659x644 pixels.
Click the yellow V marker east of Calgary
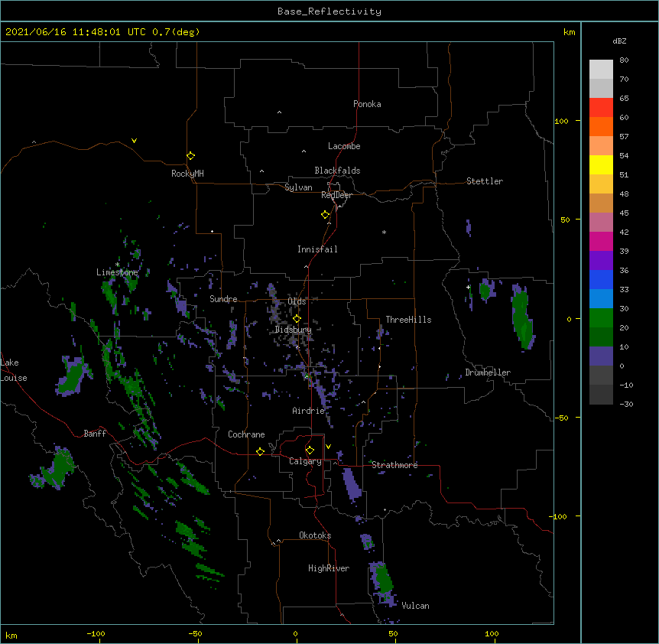[x=328, y=447]
